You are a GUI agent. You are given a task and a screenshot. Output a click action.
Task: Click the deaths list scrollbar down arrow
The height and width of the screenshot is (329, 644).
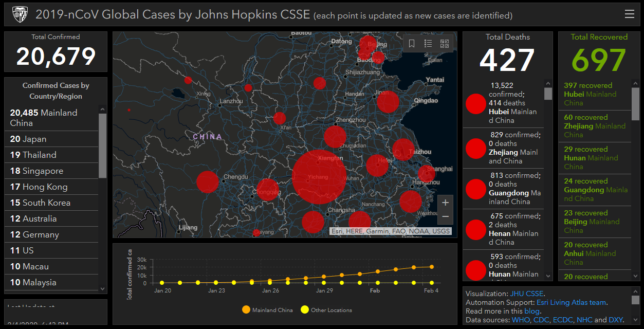tap(548, 277)
